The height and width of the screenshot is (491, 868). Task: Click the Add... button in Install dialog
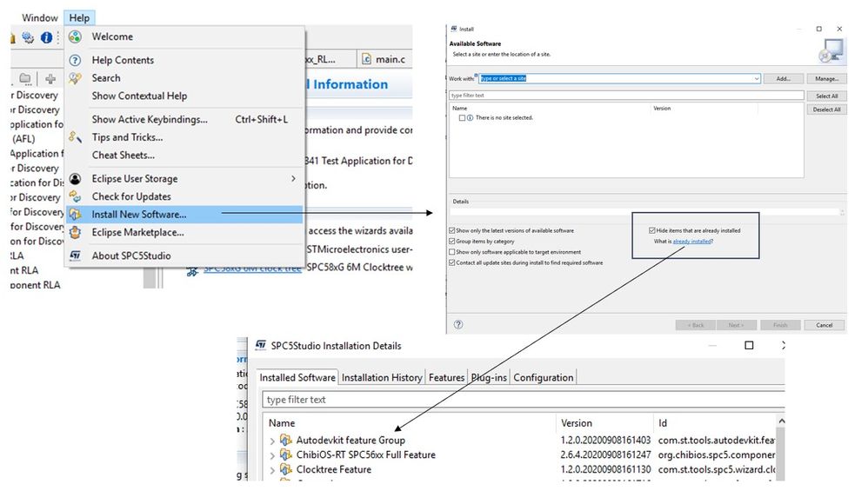[783, 78]
